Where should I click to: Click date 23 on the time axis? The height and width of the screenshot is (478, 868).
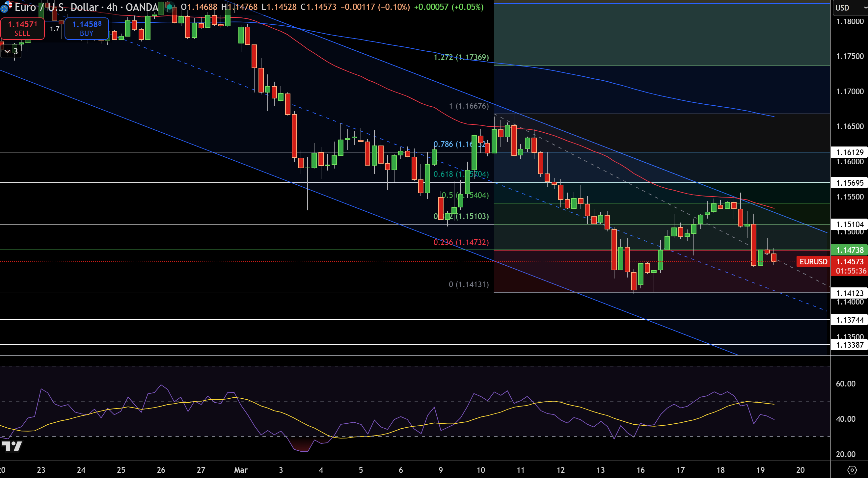(x=41, y=470)
